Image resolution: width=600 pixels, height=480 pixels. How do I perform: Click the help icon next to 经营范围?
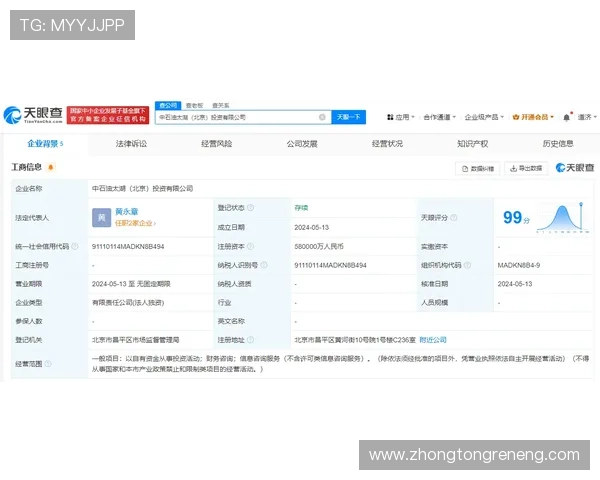[x=48, y=364]
